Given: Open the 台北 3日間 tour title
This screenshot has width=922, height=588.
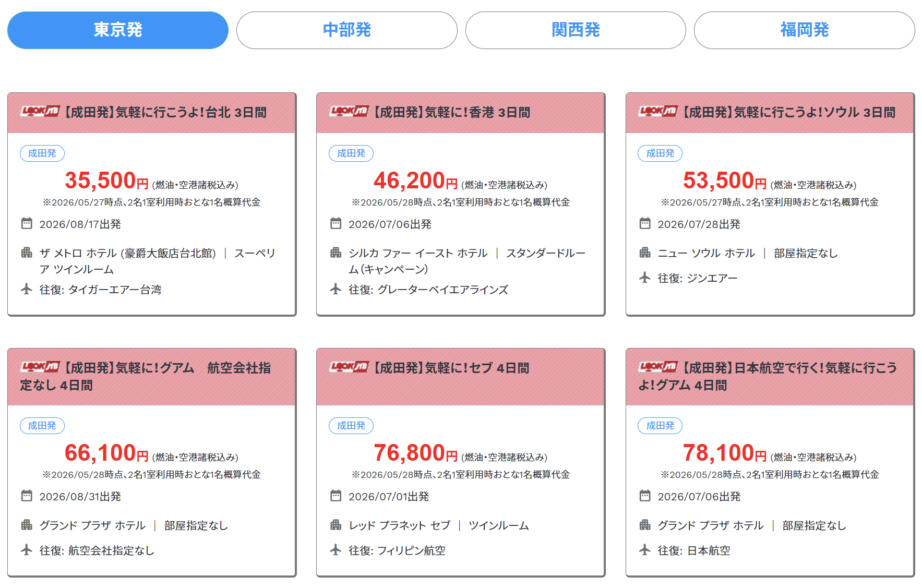Looking at the screenshot, I should 165,112.
